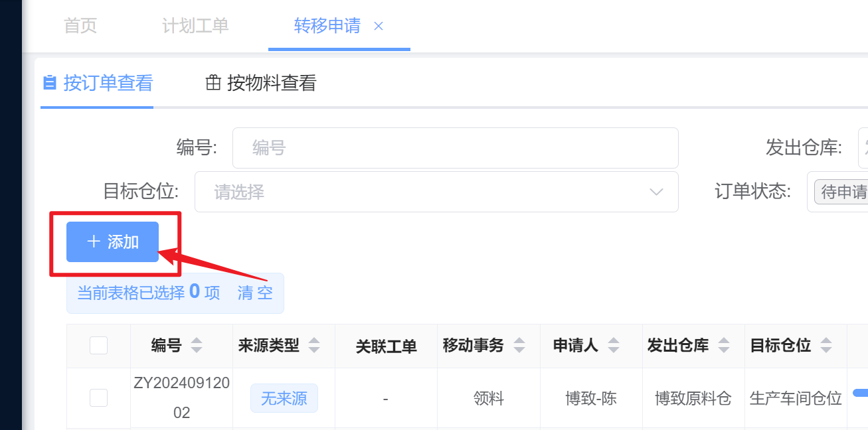Close the 转移申请 tab
Screen dimensions: 868x430
tap(379, 26)
